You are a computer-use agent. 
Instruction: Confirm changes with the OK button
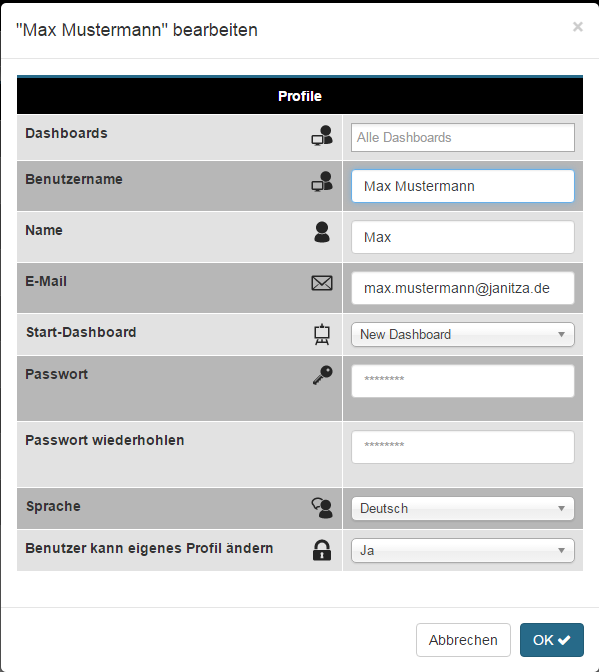(x=552, y=640)
